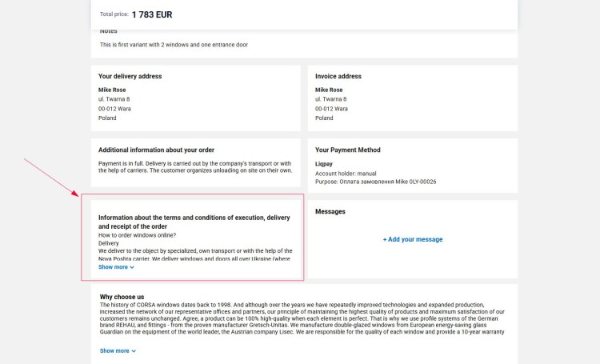The width and height of the screenshot is (600, 364).
Task: Click the Liqpay payment method name
Action: (x=326, y=163)
